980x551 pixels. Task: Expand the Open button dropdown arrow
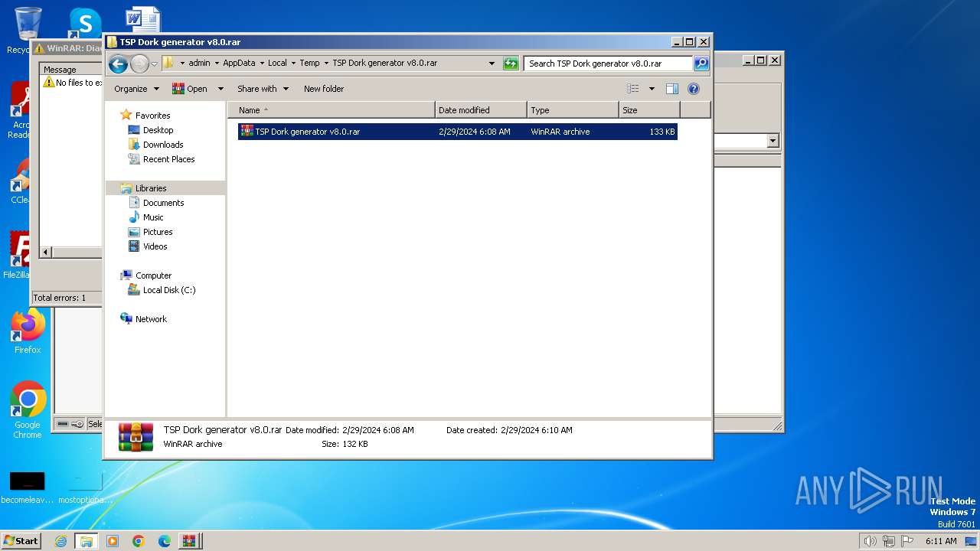[220, 89]
